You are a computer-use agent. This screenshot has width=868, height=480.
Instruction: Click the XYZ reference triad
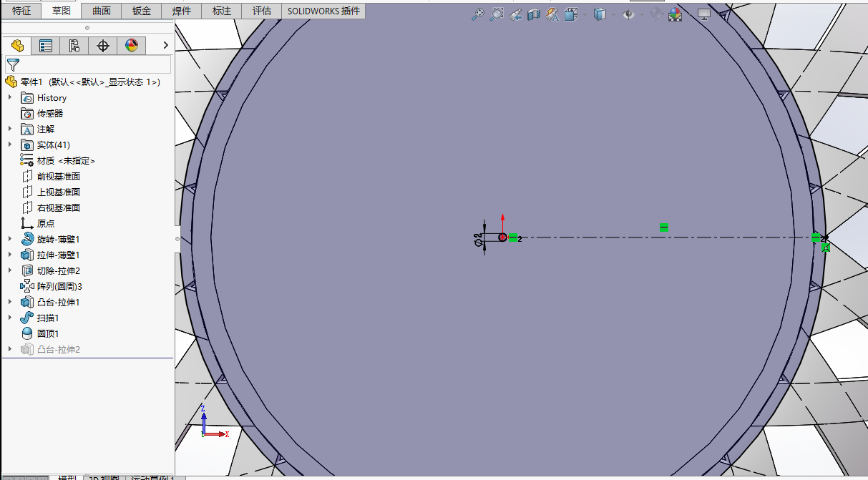213,422
